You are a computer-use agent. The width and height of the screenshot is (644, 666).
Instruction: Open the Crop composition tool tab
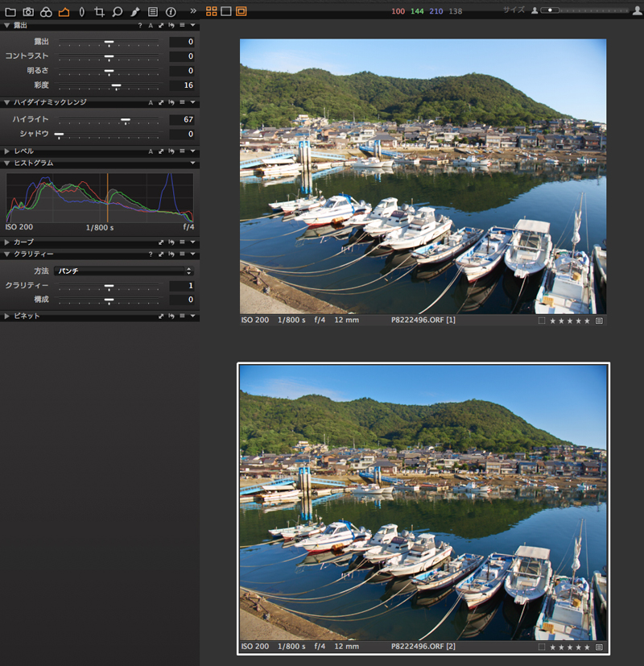click(99, 12)
